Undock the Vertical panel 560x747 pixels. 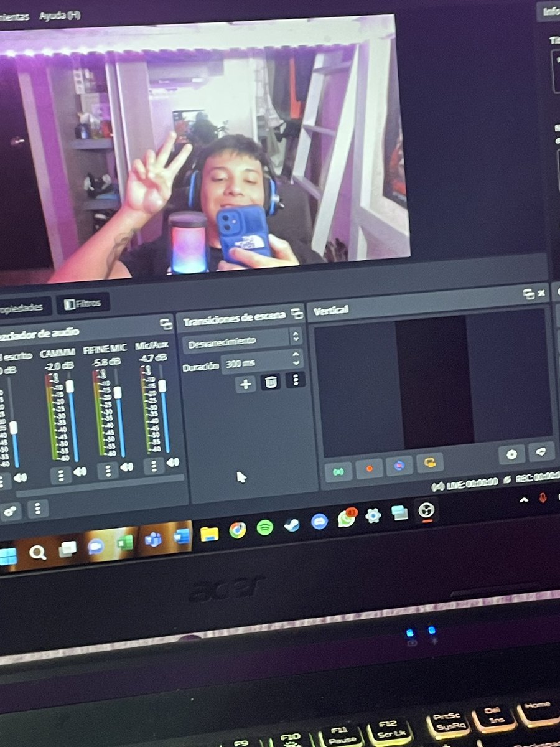(528, 293)
